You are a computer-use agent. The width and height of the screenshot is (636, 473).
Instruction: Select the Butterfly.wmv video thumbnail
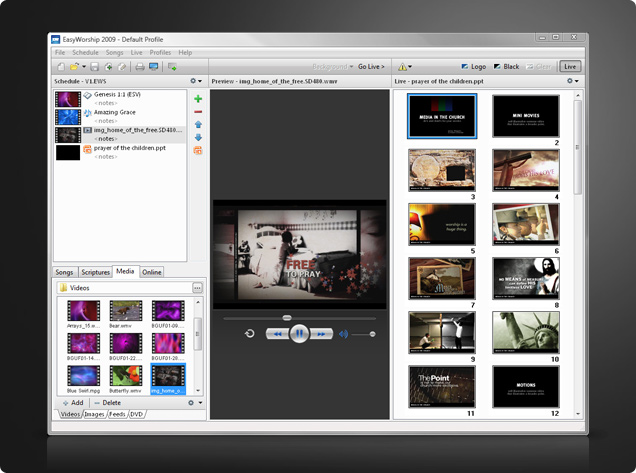[125, 375]
